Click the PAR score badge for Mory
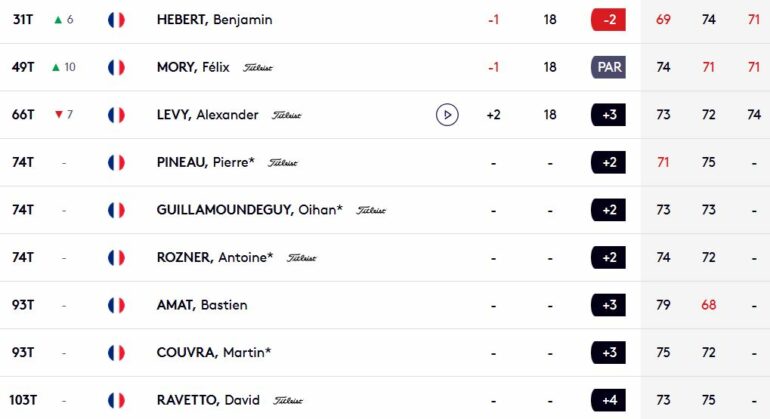 pyautogui.click(x=608, y=67)
